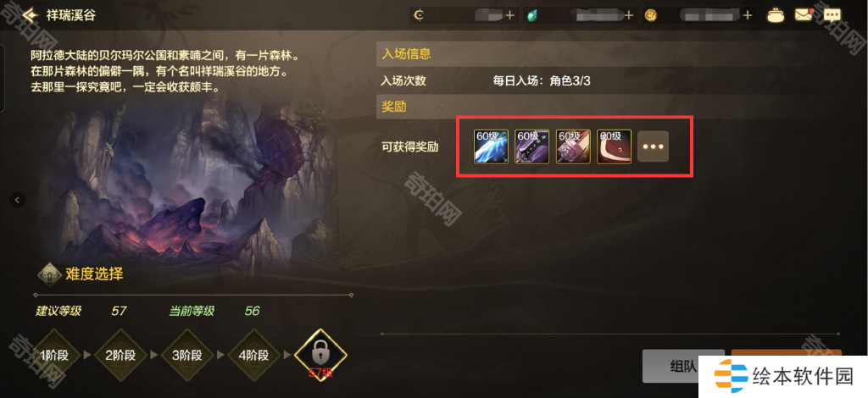Open the mail envelope icon
Screen dimensions: 868x398
pyautogui.click(x=804, y=15)
